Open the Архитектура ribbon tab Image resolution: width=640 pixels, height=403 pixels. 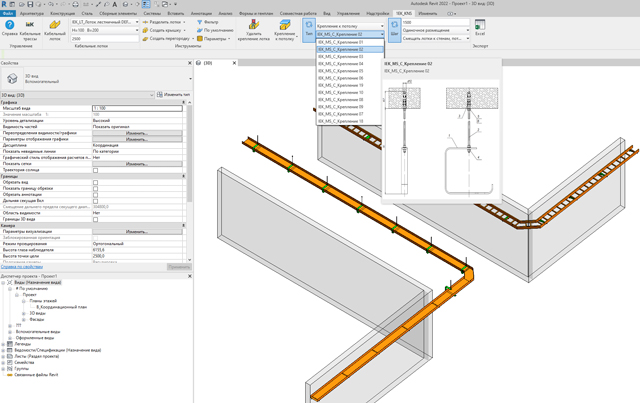pos(32,13)
